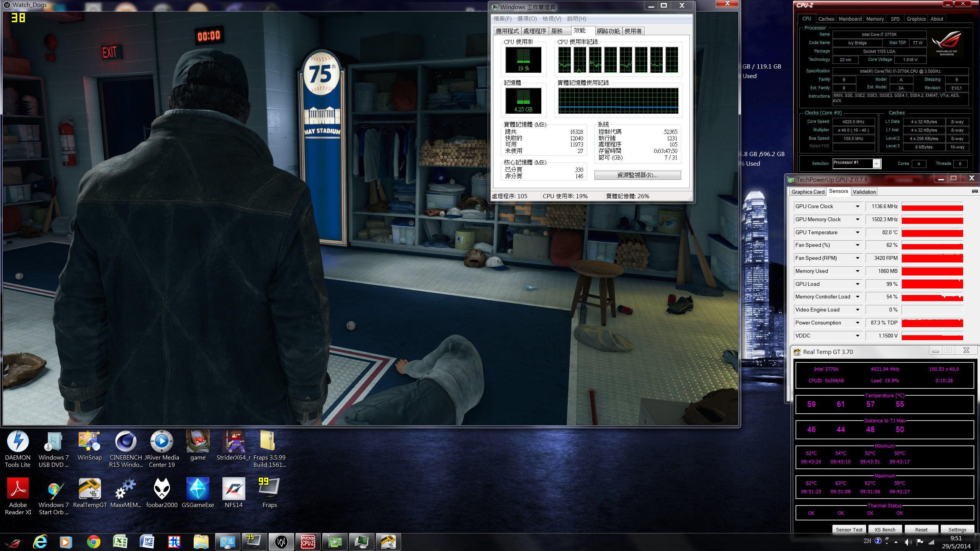Screen dimensions: 980x551
Task: Open Word from taskbar
Action: tap(147, 542)
